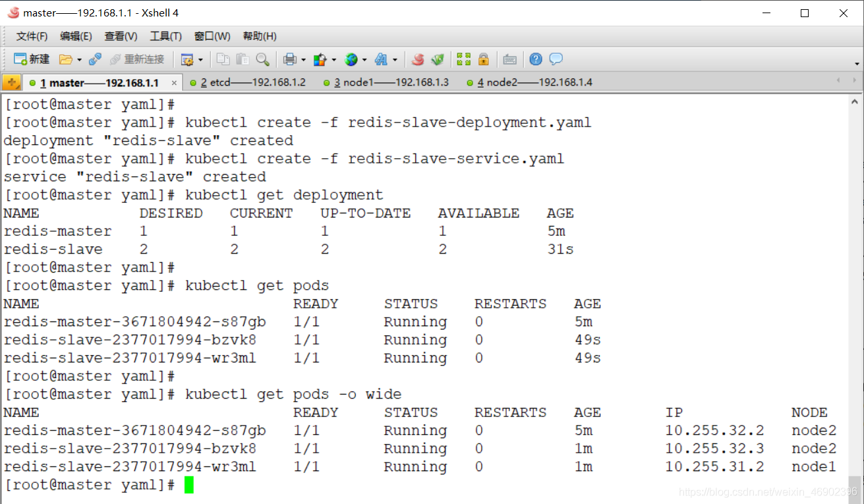This screenshot has height=504, width=864.
Task: Open the color scheme icon
Action: click(320, 59)
